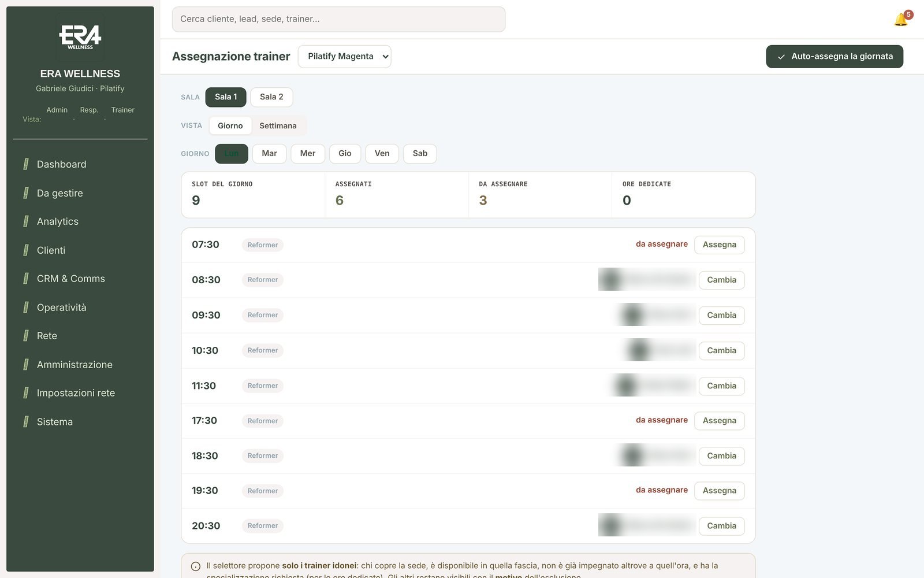Select Sab day
This screenshot has height=578, width=924.
(420, 154)
